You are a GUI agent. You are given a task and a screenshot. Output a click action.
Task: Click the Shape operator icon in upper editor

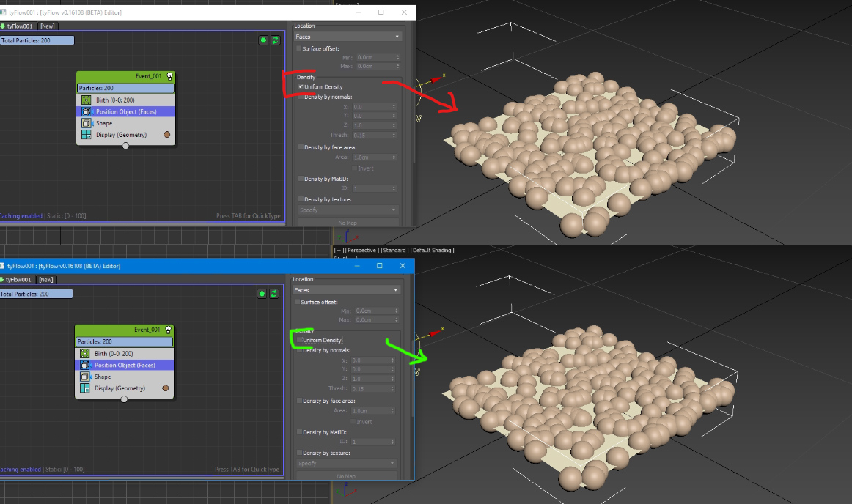point(86,123)
